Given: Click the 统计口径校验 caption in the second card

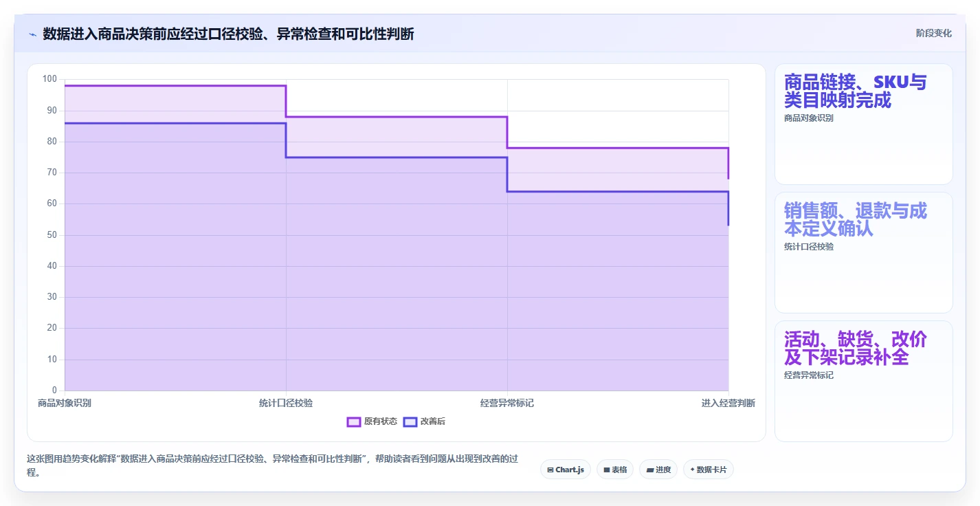Looking at the screenshot, I should (x=809, y=247).
